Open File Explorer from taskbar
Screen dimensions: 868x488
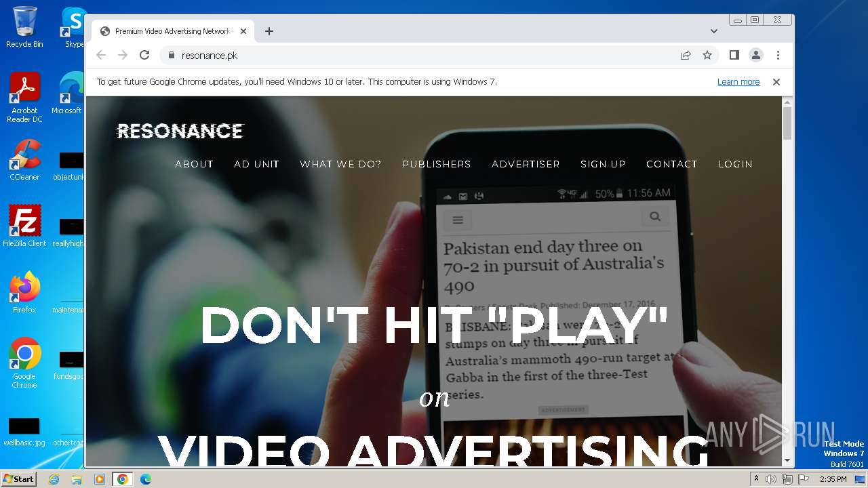tap(77, 479)
